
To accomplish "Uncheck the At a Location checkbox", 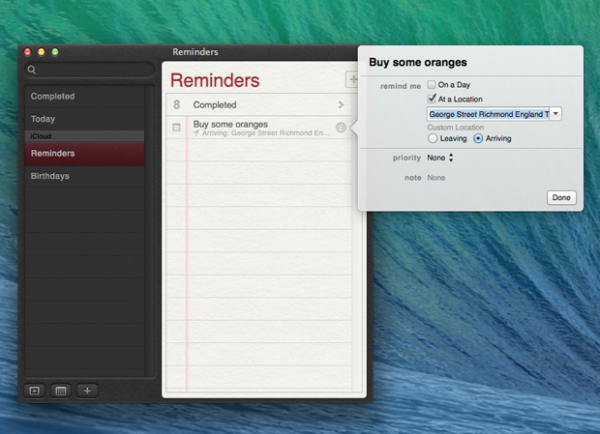I will (432, 99).
